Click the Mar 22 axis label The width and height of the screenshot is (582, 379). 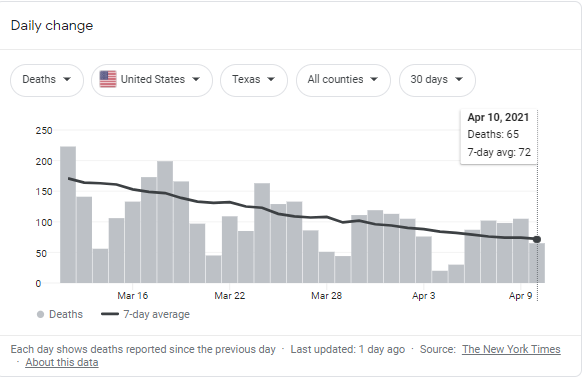click(229, 296)
